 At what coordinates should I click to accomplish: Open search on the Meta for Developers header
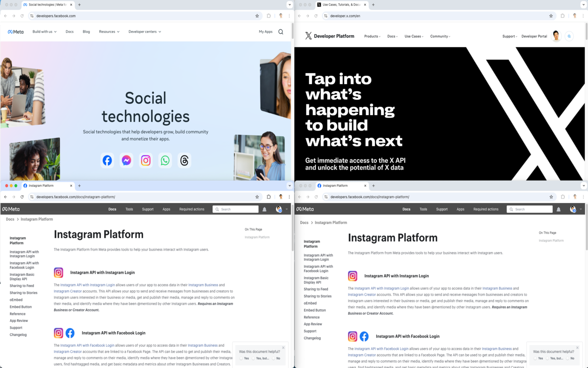(x=281, y=32)
